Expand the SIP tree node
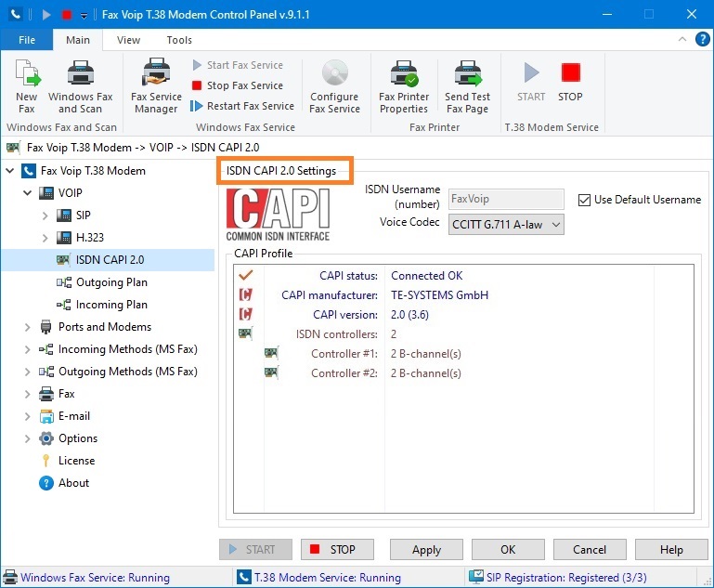 [45, 216]
